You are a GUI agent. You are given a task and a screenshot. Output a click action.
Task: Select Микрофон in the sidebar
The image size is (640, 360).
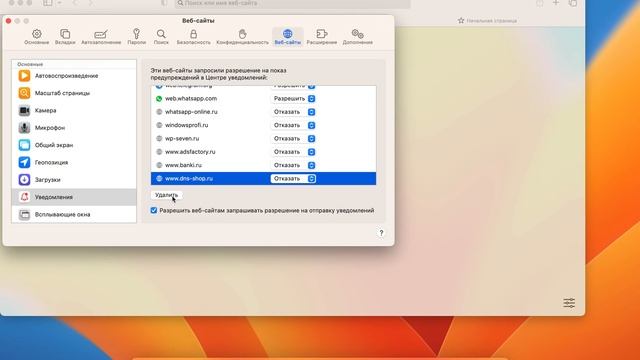[x=74, y=128]
